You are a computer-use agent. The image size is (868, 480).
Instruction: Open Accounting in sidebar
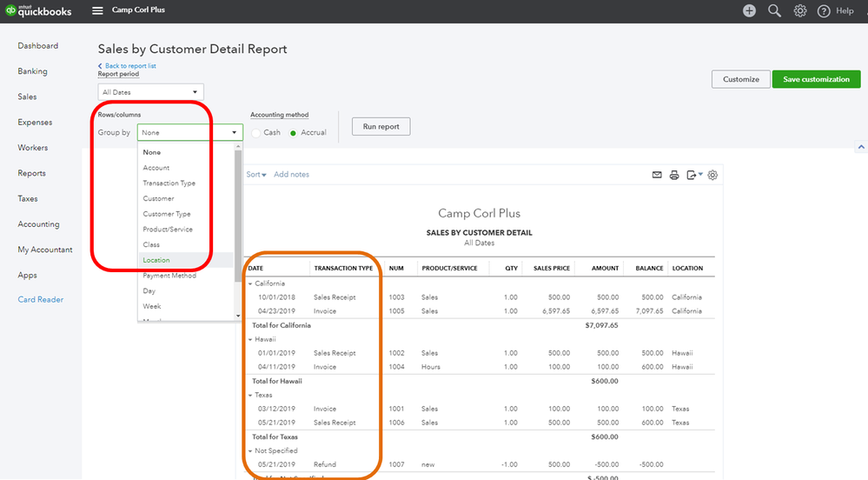click(x=38, y=224)
